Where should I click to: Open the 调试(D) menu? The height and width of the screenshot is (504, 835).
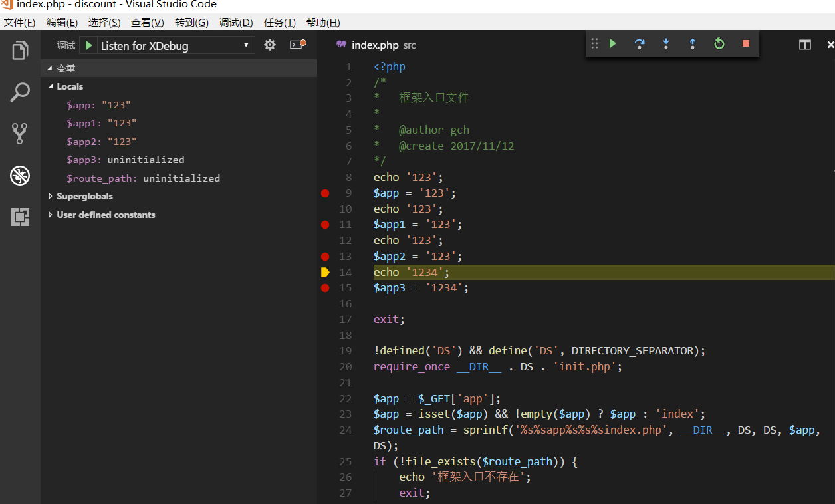tap(236, 22)
